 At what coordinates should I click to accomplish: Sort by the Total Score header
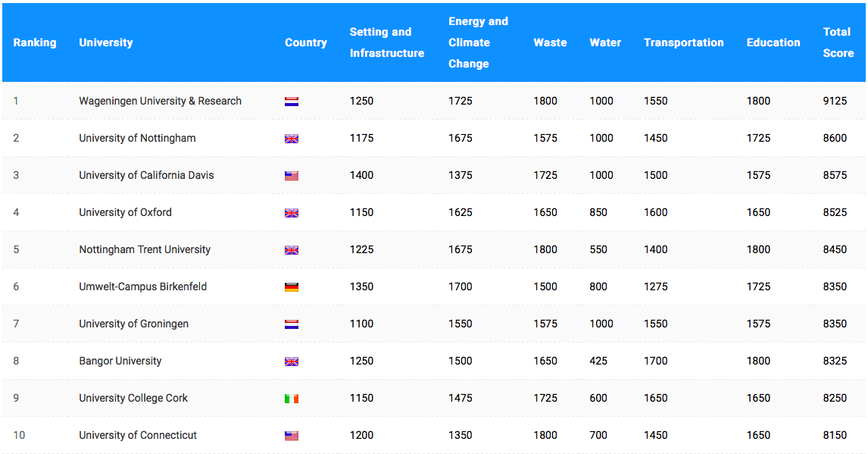click(838, 42)
